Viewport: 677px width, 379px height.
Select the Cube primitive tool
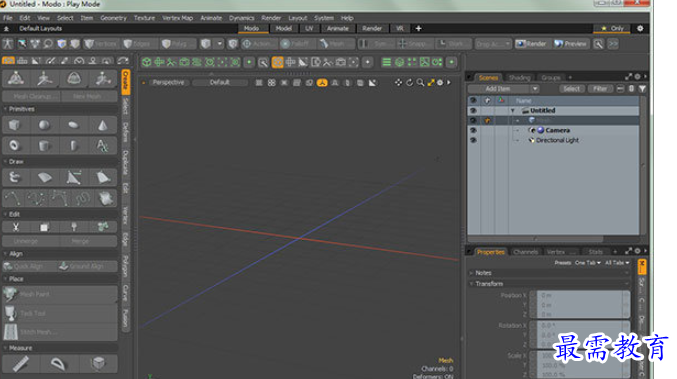[14, 125]
